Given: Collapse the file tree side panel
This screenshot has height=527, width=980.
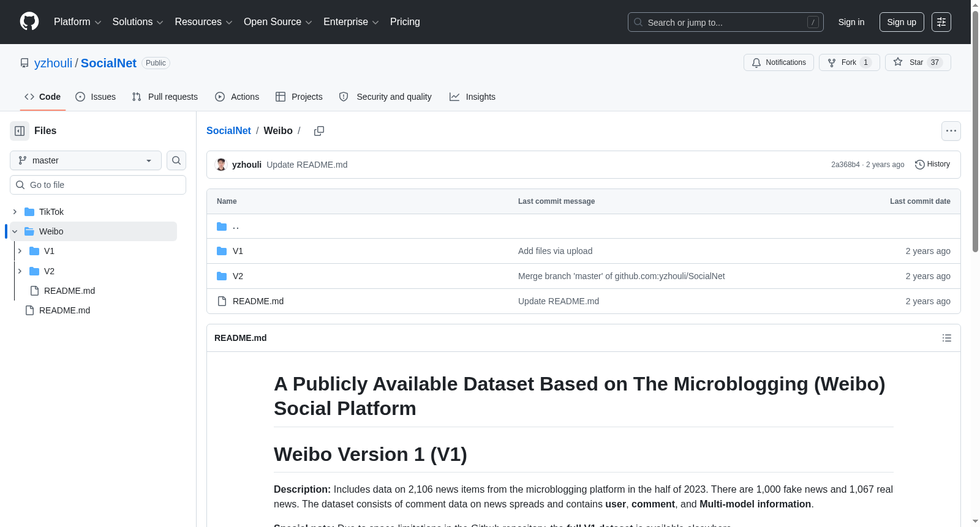Looking at the screenshot, I should coord(20,131).
